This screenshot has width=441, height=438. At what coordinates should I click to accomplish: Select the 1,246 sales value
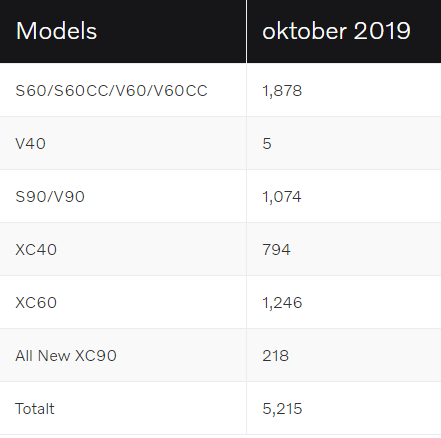click(x=282, y=303)
